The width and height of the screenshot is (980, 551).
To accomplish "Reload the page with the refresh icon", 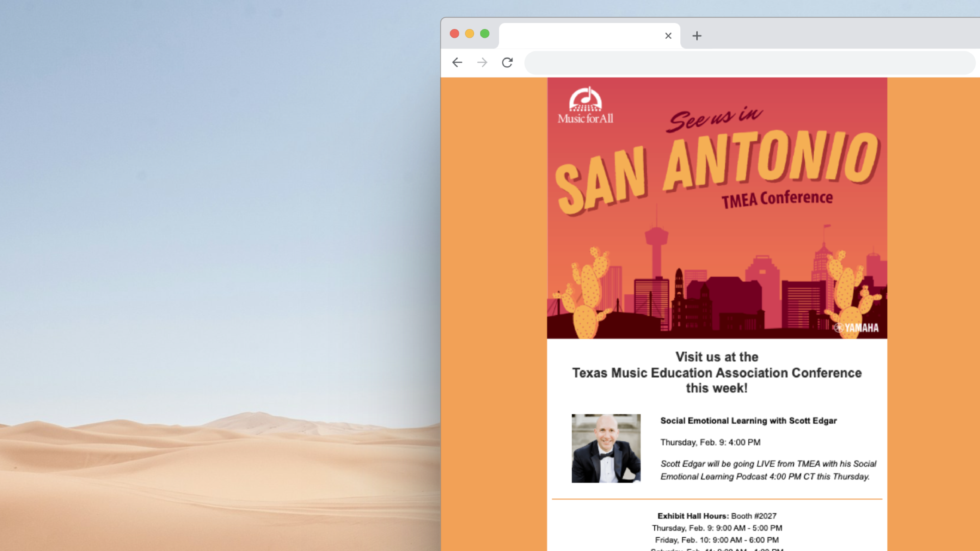I will click(507, 62).
